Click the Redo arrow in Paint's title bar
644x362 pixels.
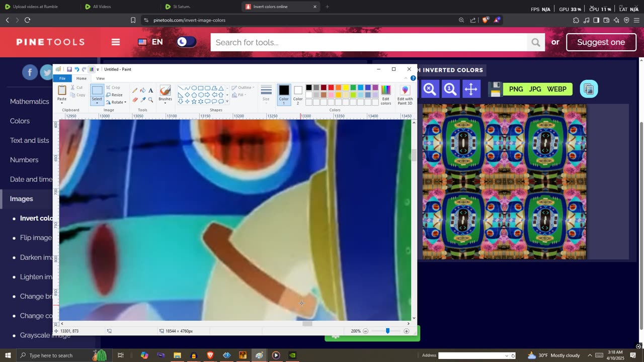84,69
